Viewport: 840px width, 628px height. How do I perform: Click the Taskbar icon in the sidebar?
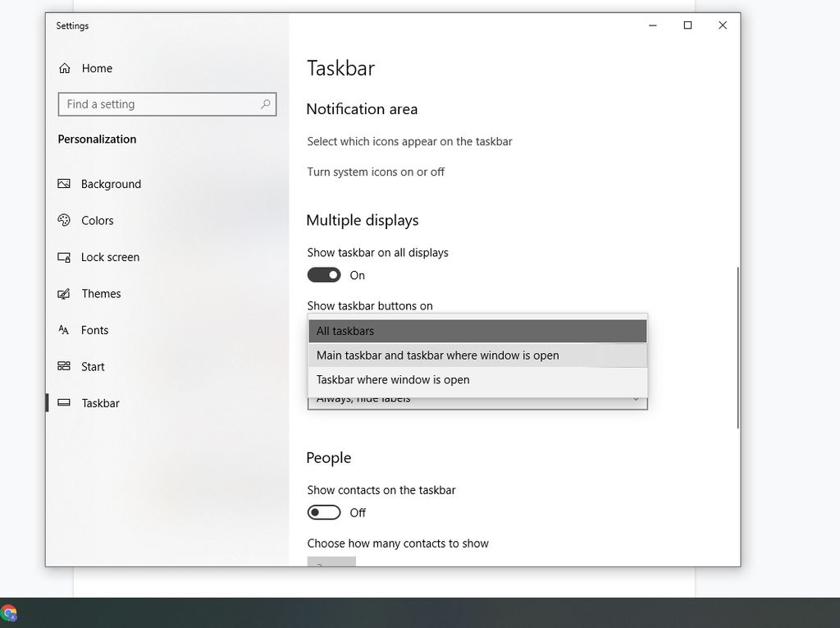tap(64, 403)
